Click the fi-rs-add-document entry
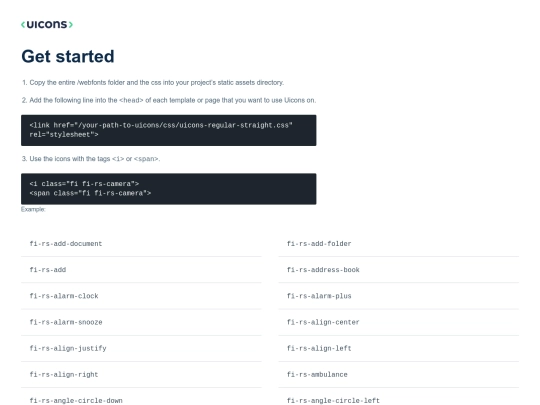 pyautogui.click(x=141, y=243)
